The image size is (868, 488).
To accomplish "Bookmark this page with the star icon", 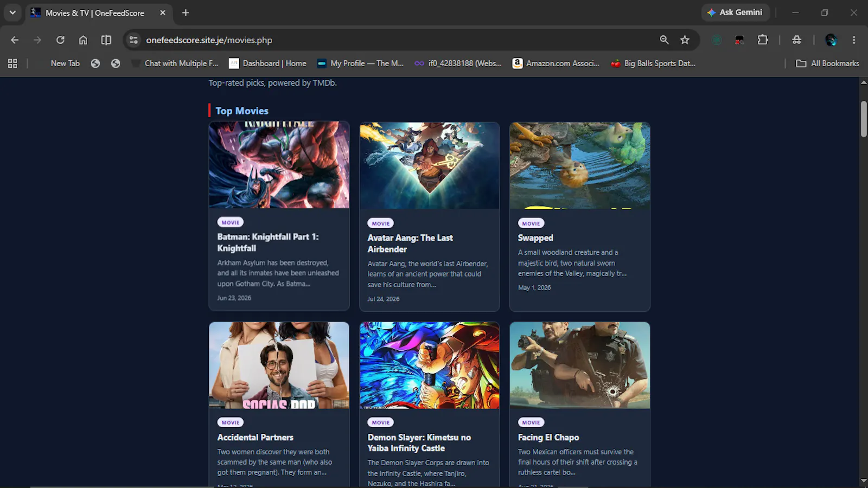I will (685, 40).
